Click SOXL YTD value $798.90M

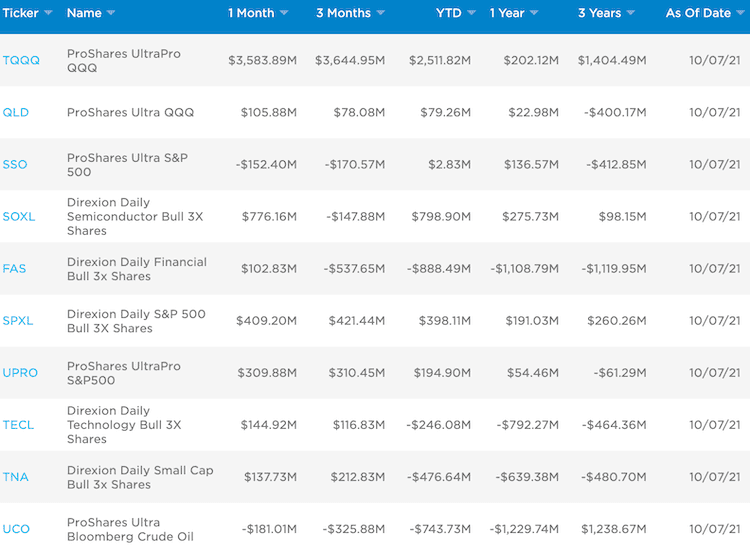click(441, 217)
